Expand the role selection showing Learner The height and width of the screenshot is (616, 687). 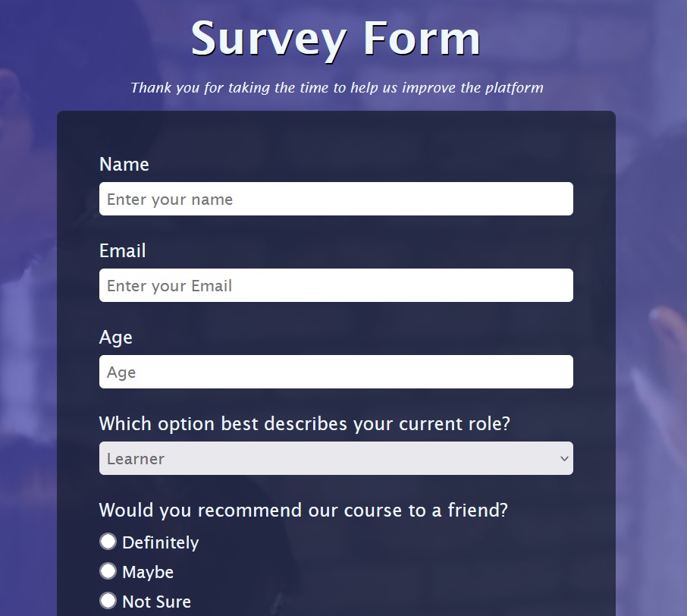pos(336,458)
